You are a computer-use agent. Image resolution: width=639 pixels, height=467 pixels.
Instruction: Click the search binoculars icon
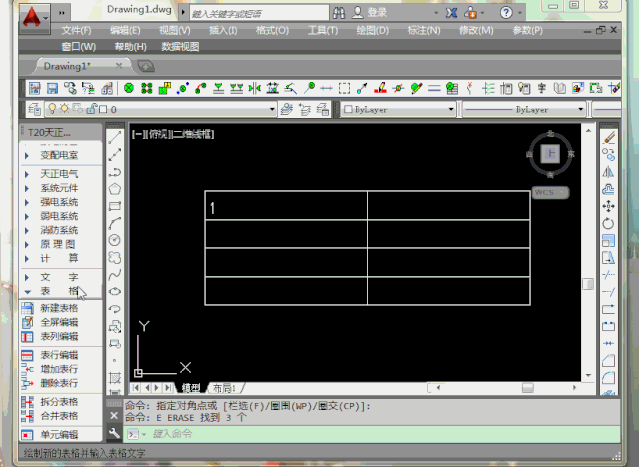(339, 13)
